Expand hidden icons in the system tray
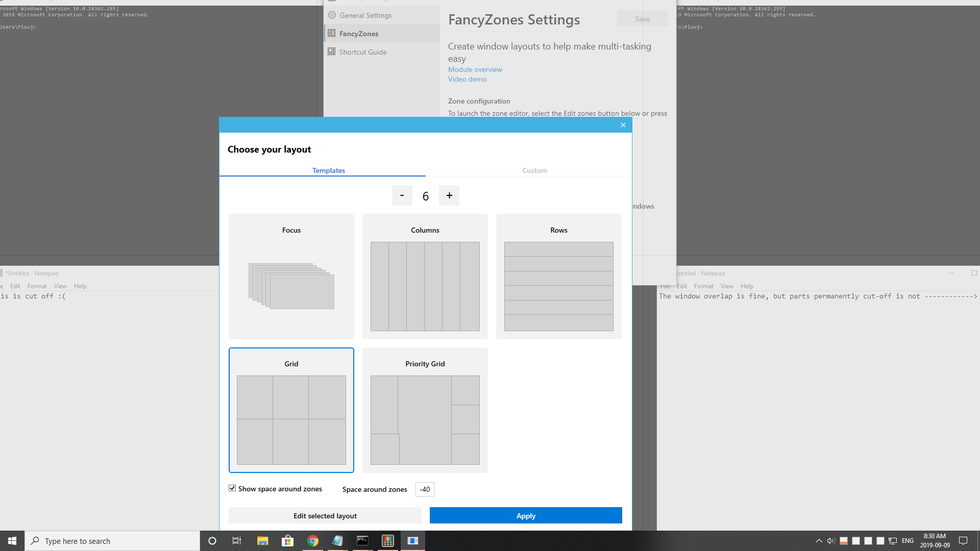 818,540
